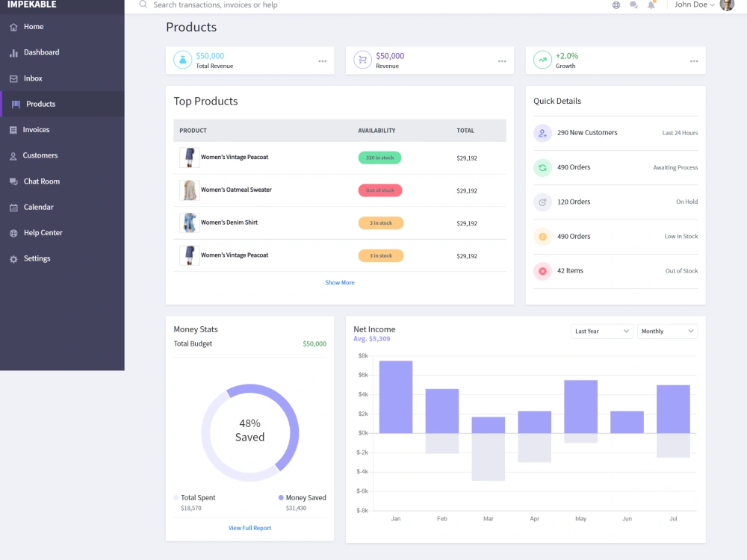This screenshot has height=560, width=747.
Task: Click the Dashboard bar chart icon
Action: pyautogui.click(x=13, y=53)
